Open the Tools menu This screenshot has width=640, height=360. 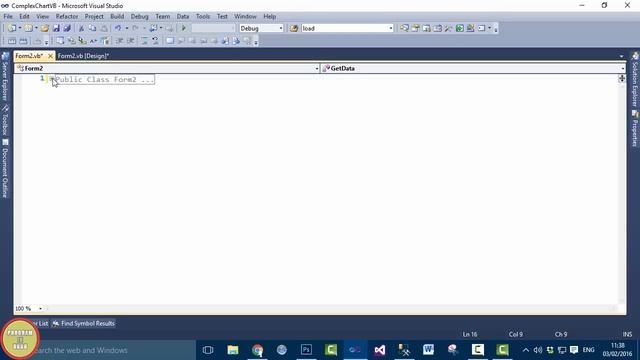[x=202, y=16]
